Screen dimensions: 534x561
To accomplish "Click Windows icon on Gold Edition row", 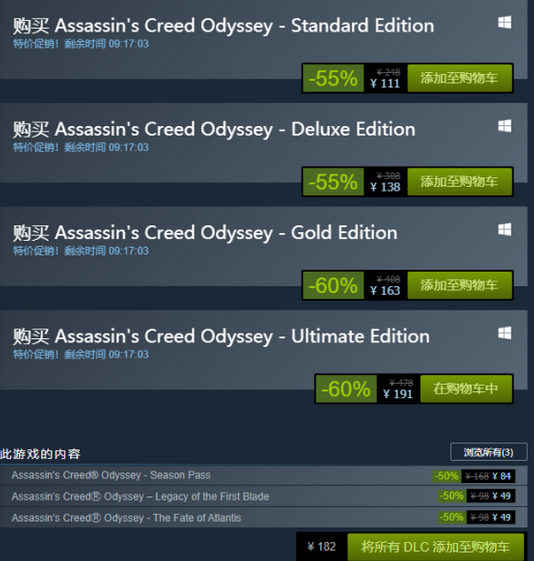I will point(505,229).
